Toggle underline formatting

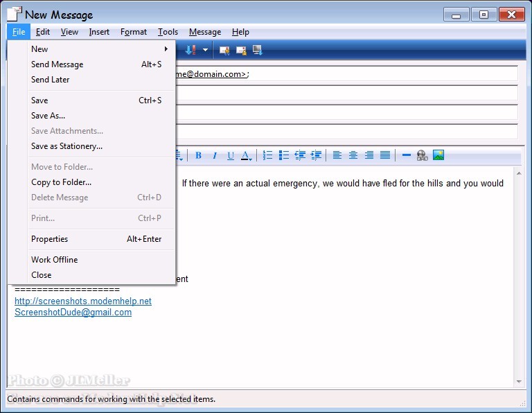(x=231, y=155)
